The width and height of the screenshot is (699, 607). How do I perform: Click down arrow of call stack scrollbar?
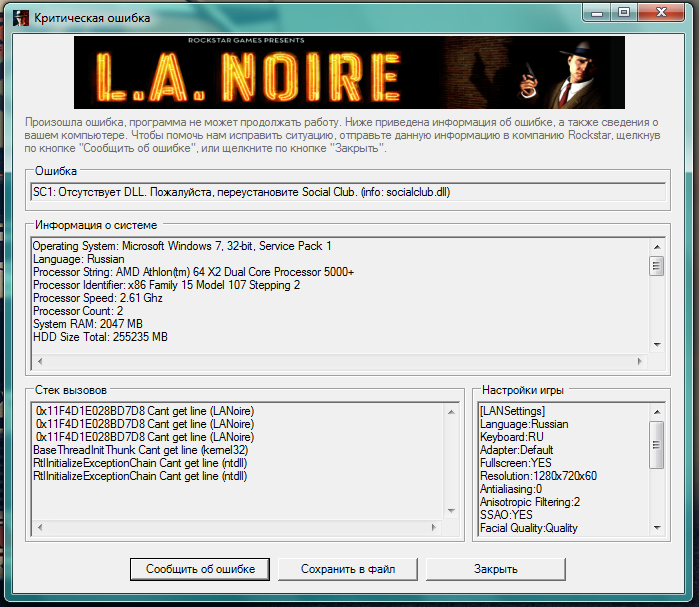[x=451, y=511]
